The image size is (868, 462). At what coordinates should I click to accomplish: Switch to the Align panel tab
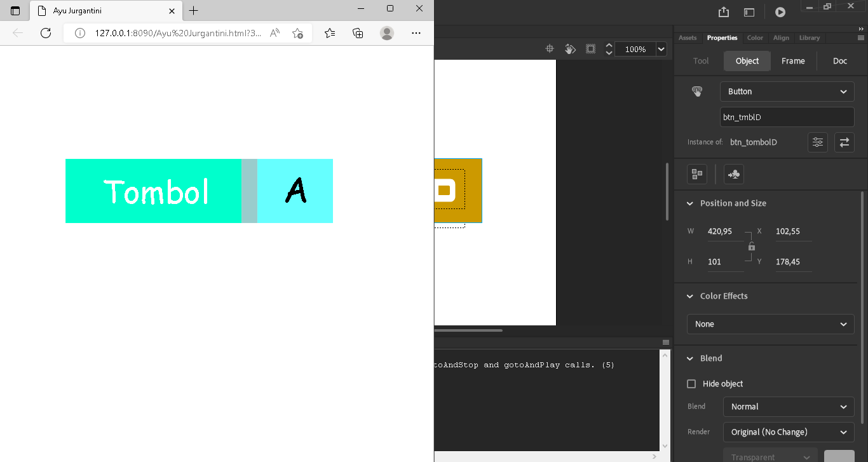pos(781,37)
